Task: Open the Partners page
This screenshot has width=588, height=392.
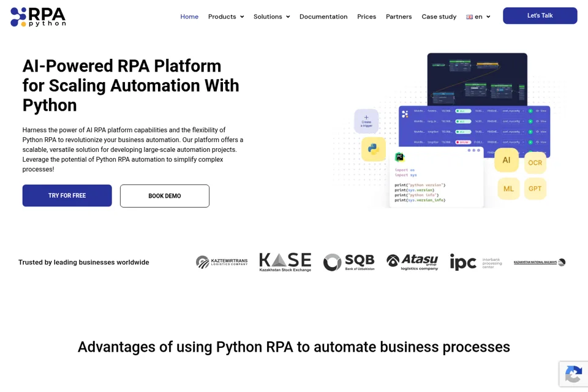Action: [x=399, y=17]
